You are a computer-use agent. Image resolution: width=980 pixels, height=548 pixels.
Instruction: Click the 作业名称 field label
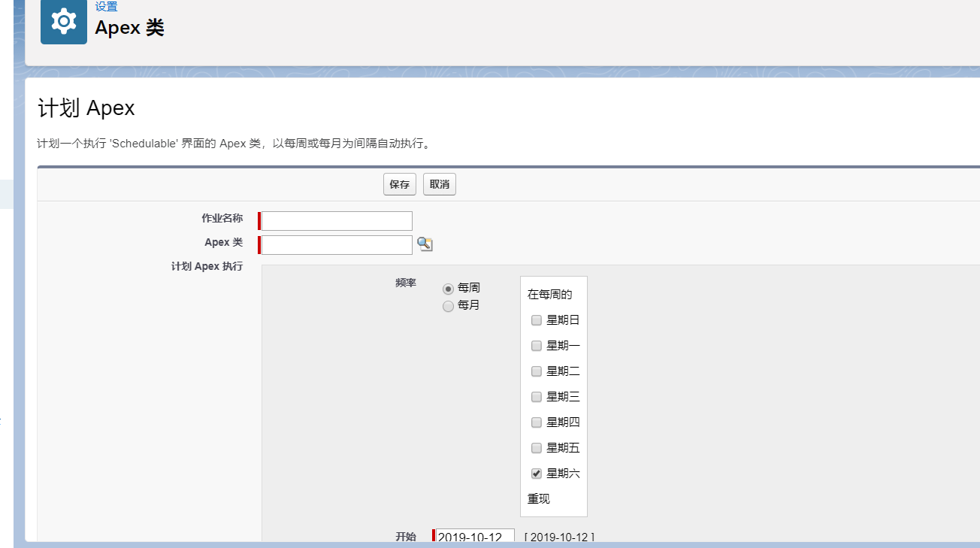222,218
